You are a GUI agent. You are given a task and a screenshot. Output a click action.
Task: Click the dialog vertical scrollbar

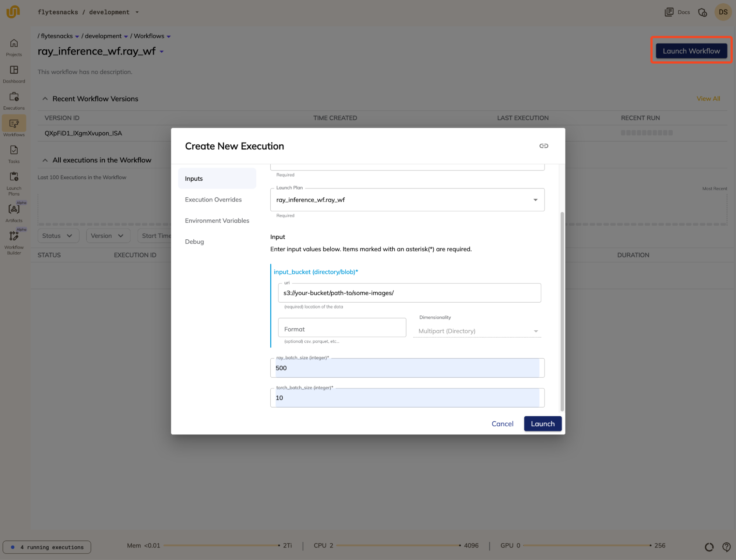tap(562, 311)
